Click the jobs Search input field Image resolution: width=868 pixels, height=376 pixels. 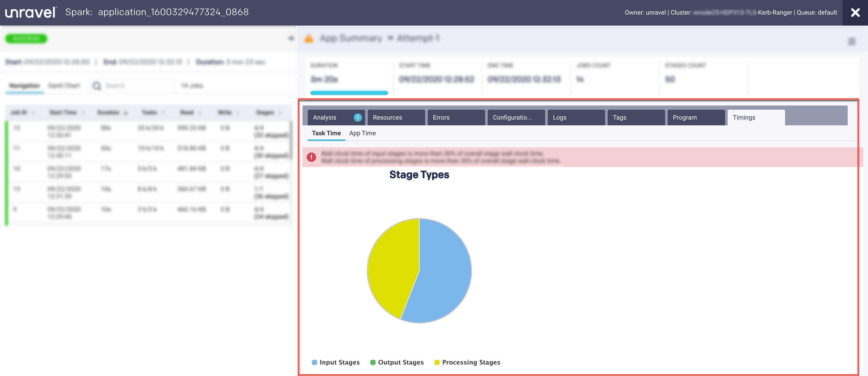[x=138, y=86]
